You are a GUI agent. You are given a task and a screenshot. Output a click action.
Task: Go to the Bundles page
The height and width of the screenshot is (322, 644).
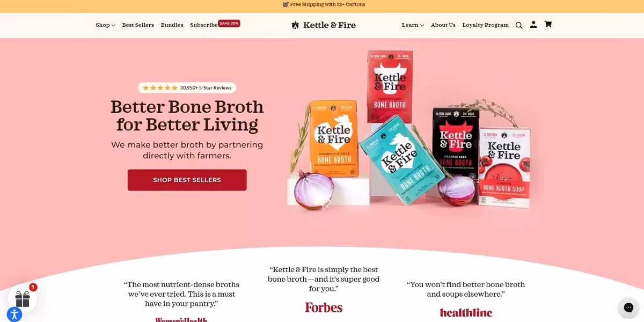[172, 25]
